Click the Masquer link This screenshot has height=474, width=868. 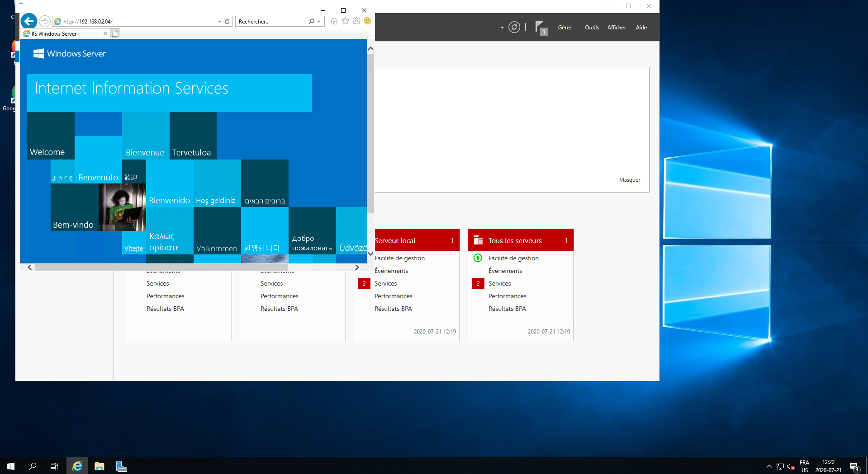click(629, 180)
